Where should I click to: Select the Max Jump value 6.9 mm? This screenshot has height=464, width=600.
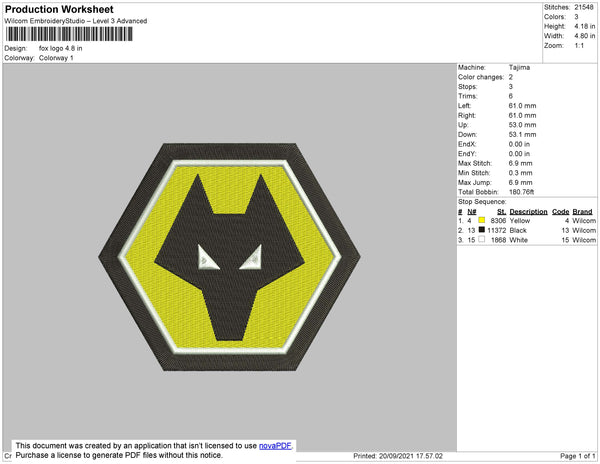point(520,182)
